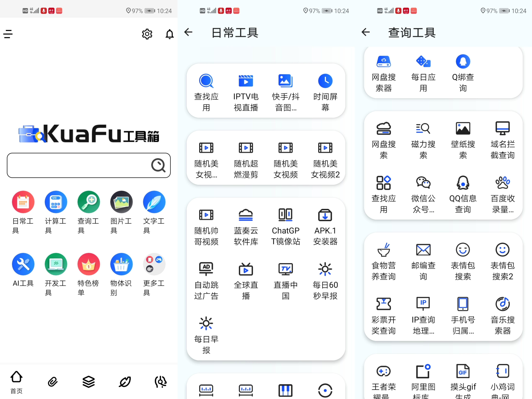Tap the notification bell icon
532x399 pixels.
[x=169, y=34]
